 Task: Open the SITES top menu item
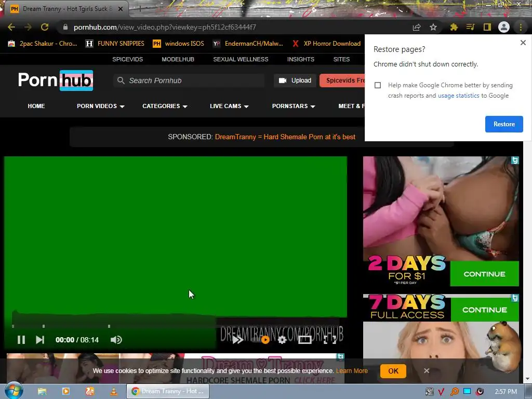(341, 59)
